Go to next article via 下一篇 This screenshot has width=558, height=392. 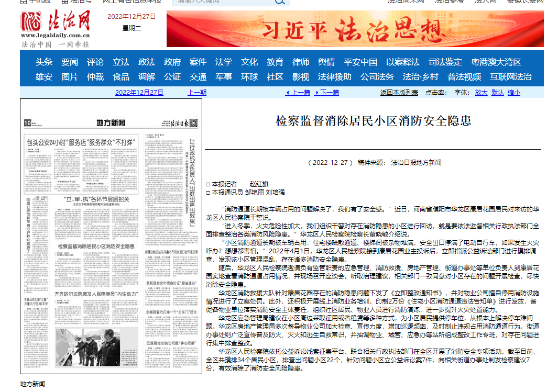click(326, 93)
